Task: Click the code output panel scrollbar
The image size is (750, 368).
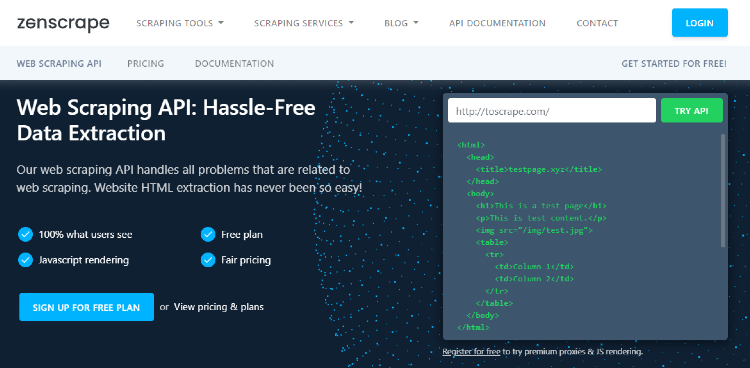Action: [723, 190]
